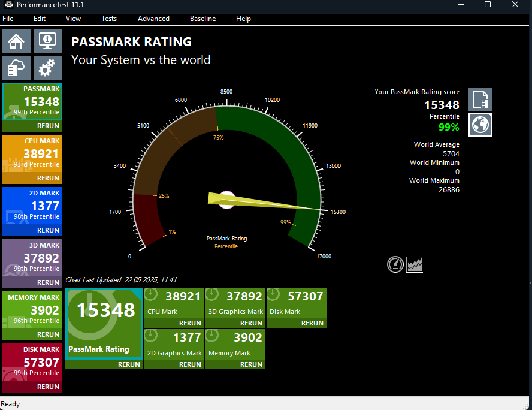Click the 'Ready' status bar text

click(x=10, y=404)
